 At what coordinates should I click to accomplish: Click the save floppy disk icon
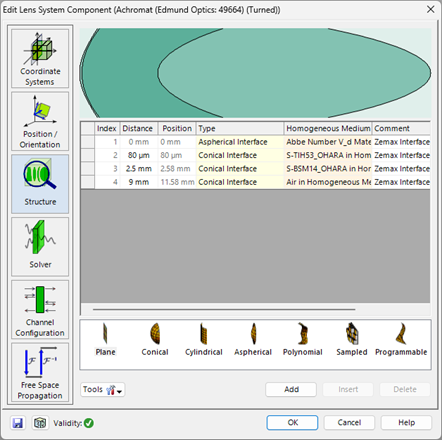18,423
